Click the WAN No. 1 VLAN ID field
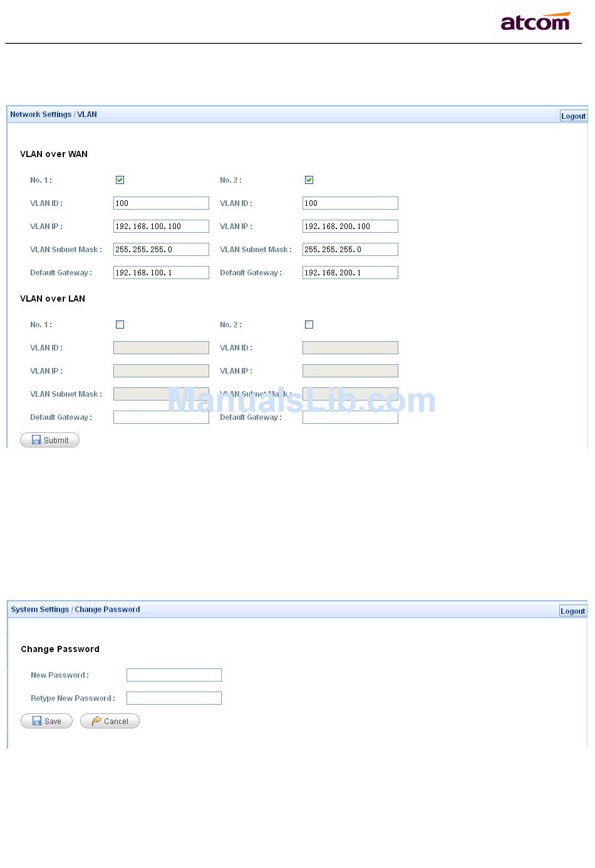595x868 pixels. [161, 203]
